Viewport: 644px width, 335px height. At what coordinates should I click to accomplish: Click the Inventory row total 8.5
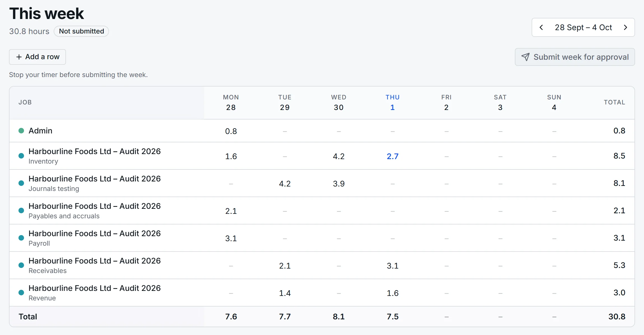[x=619, y=156]
